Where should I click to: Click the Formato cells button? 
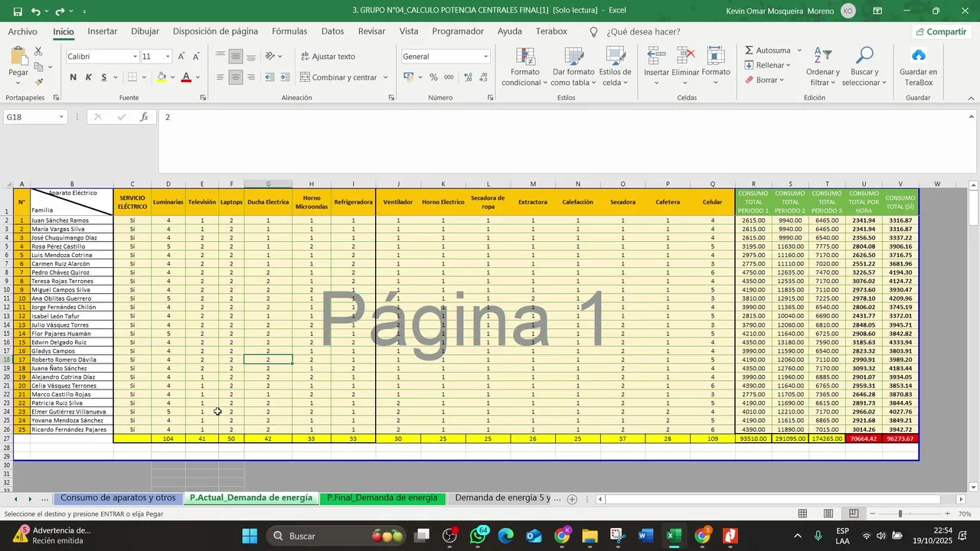click(716, 66)
